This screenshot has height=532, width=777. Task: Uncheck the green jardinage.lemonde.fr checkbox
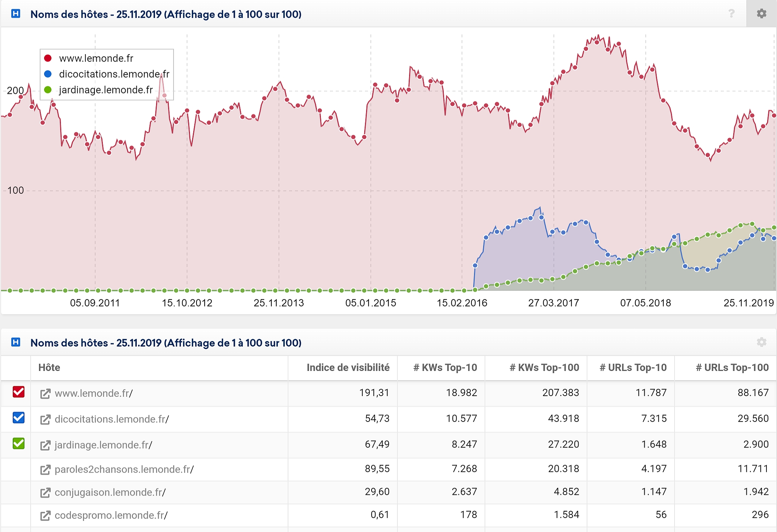coord(19,443)
